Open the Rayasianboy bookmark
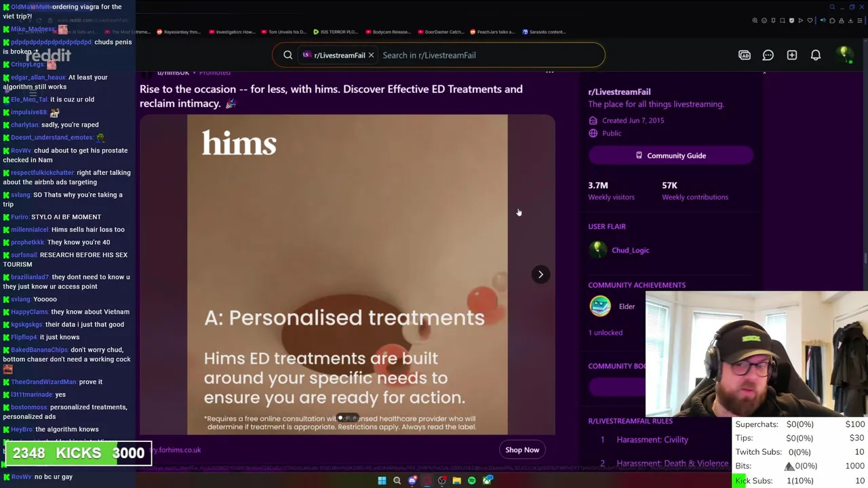This screenshot has height=488, width=868. 179,32
